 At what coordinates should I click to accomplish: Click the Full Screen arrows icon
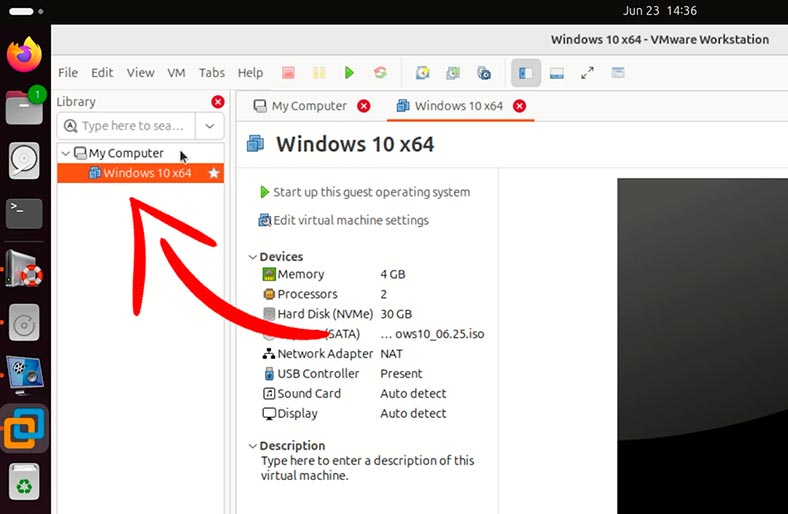coord(587,73)
